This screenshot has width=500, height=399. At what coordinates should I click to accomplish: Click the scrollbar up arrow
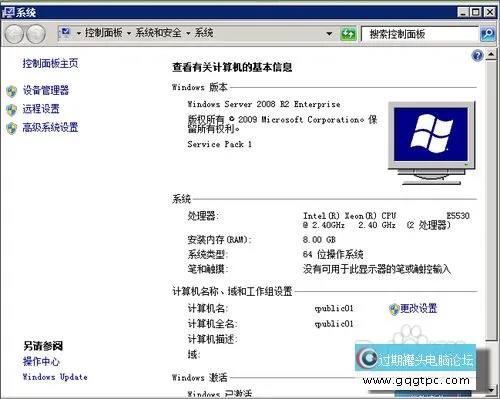click(491, 54)
